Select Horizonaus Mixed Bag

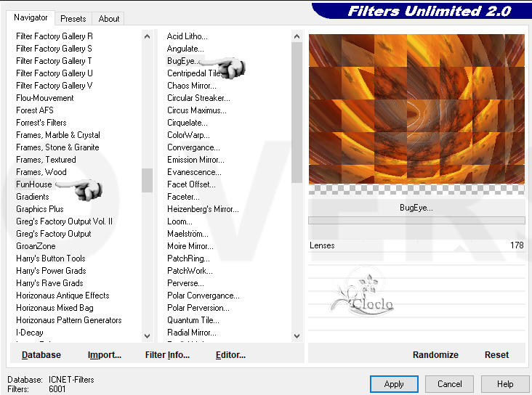pos(55,308)
